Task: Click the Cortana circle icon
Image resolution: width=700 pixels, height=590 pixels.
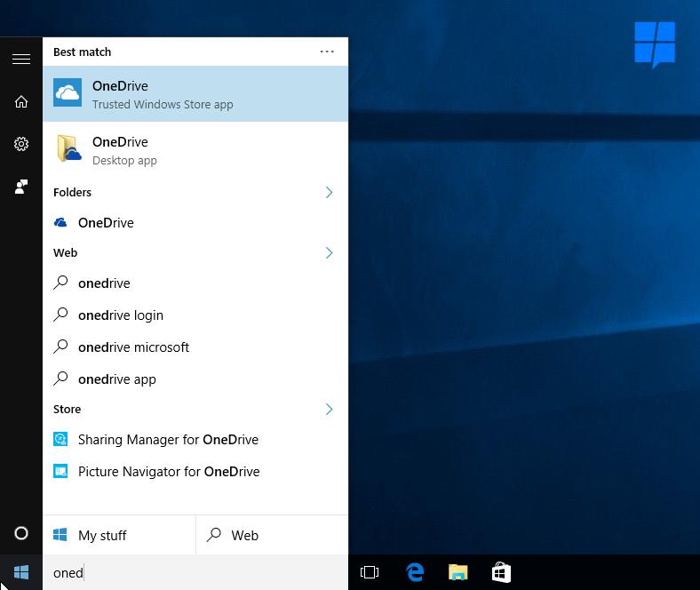Action: 21,533
